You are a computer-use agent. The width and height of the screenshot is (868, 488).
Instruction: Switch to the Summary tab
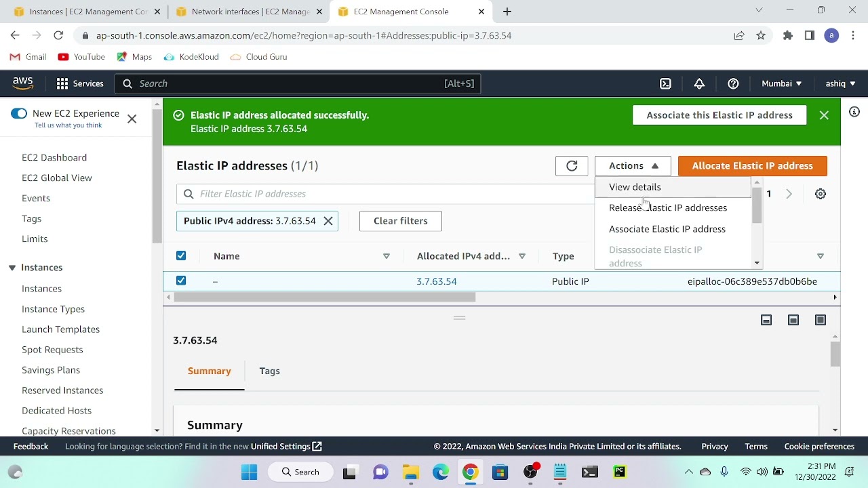[210, 371]
